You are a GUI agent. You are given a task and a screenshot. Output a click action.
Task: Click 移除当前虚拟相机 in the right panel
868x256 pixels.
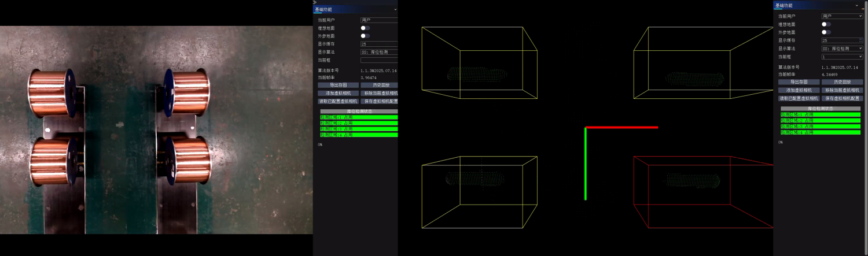[842, 90]
